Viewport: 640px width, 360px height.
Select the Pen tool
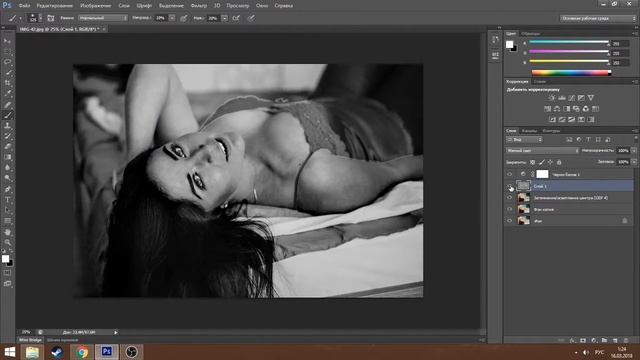[7, 189]
